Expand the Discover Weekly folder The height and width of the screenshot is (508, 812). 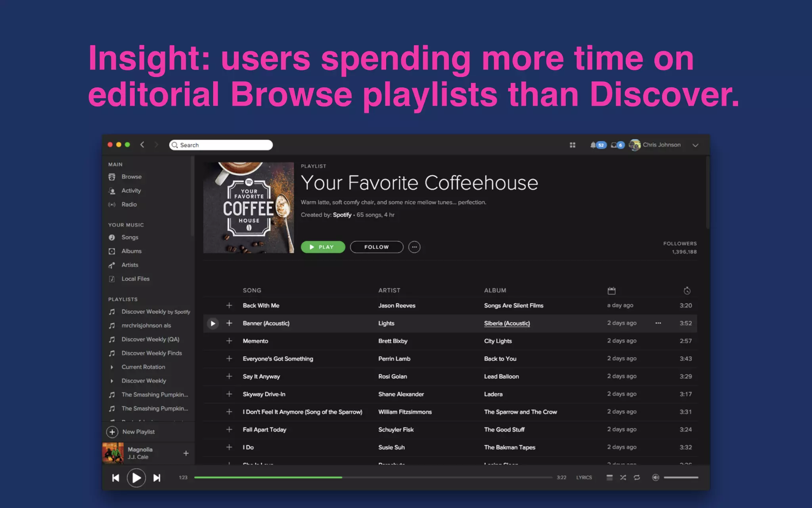[x=112, y=381]
